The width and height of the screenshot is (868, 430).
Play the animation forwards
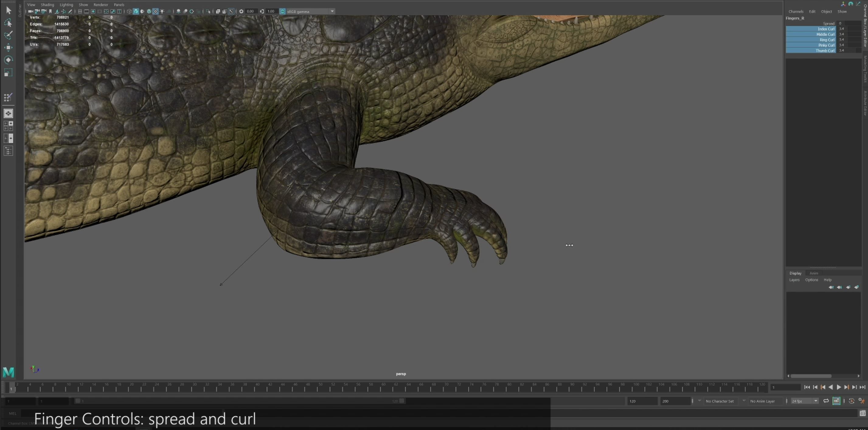click(839, 387)
